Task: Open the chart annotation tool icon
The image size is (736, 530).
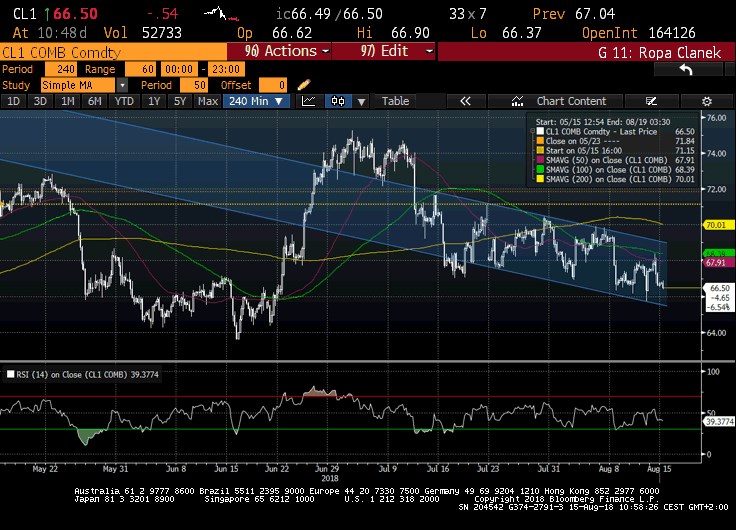Action: [518, 101]
